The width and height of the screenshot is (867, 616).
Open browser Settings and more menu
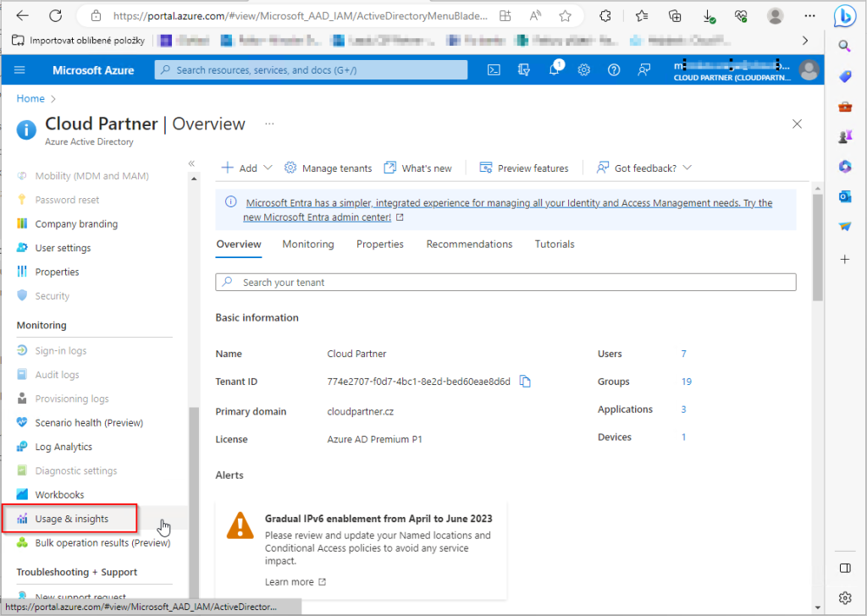(810, 16)
